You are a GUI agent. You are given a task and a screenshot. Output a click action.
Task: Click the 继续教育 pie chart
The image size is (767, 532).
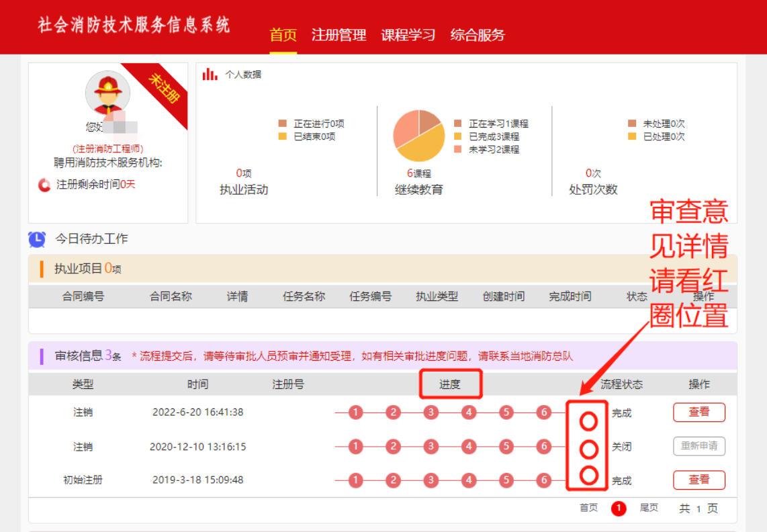pyautogui.click(x=418, y=136)
